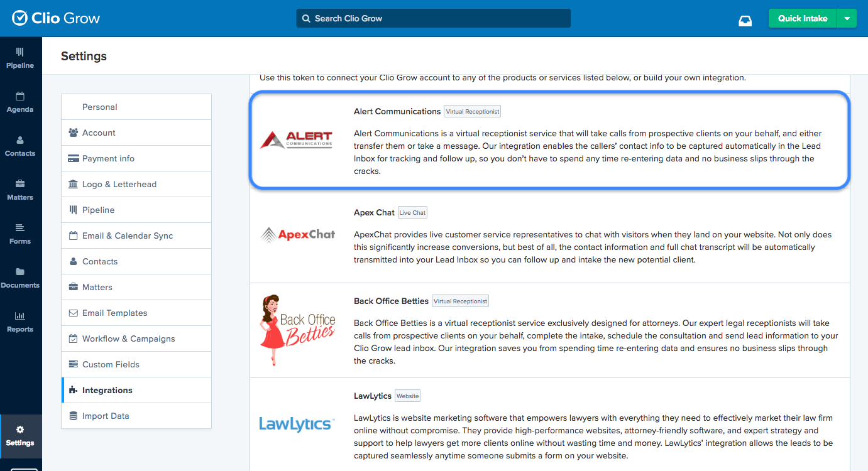This screenshot has height=471, width=868.
Task: Open Import Data settings page
Action: pyautogui.click(x=106, y=416)
